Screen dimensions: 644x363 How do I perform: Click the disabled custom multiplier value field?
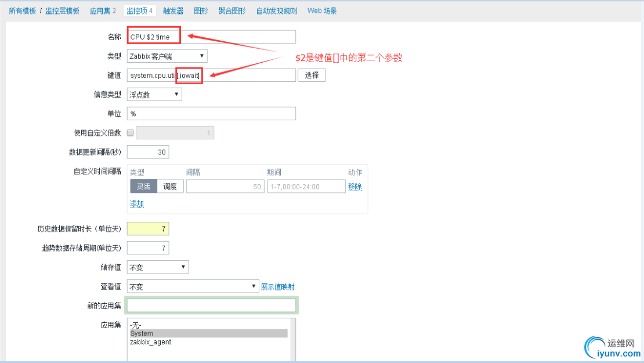175,133
